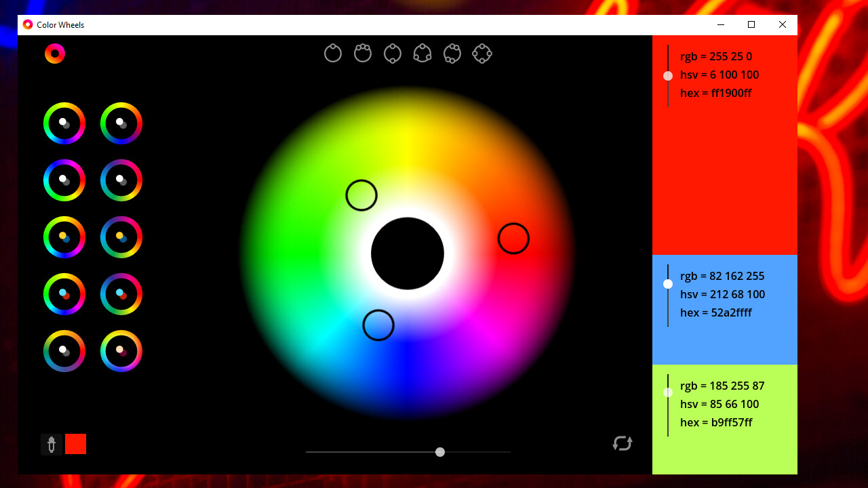868x488 pixels.
Task: Select the single-color harmony wheel icon
Action: tap(332, 53)
